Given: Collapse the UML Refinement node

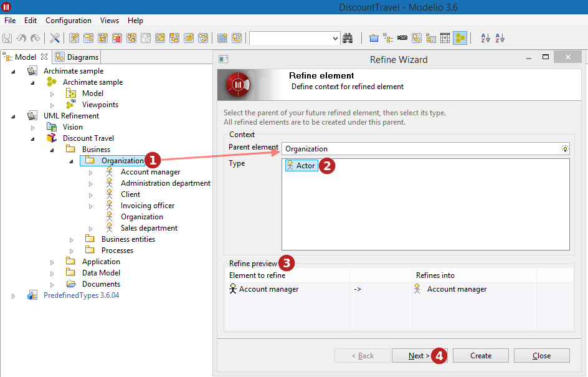Looking at the screenshot, I should click(13, 117).
